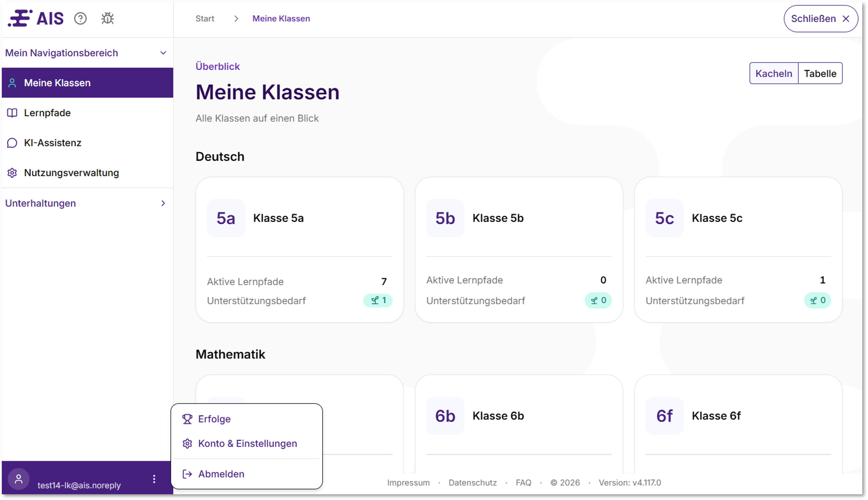Click the Aktive Lernpfade count 7 in Klasse 5a

[x=384, y=282]
